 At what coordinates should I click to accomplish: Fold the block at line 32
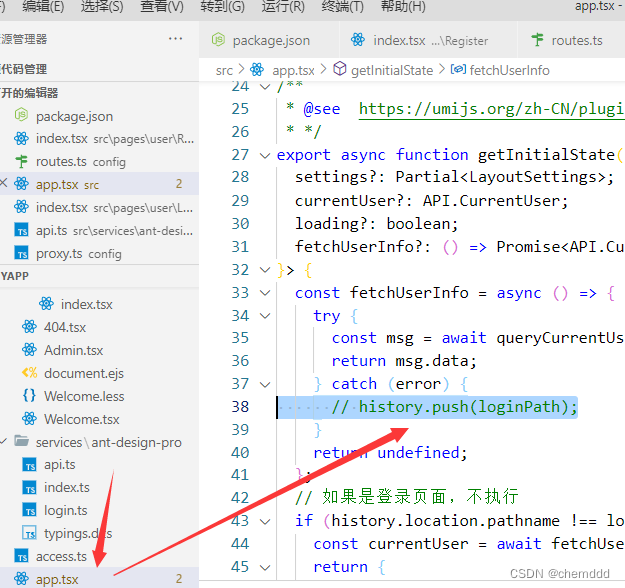point(265,270)
